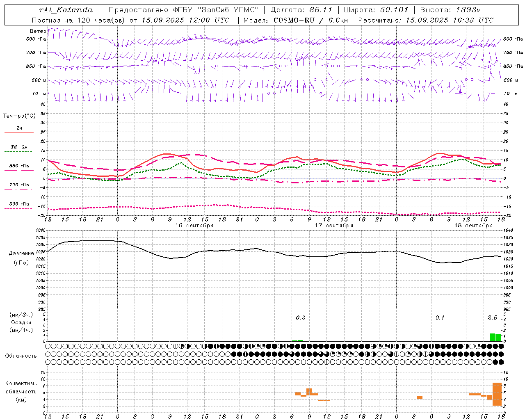Viewport: 525px width, 420px height.
Task: Click the station name rAl_Katanda
Action: tap(66, 10)
